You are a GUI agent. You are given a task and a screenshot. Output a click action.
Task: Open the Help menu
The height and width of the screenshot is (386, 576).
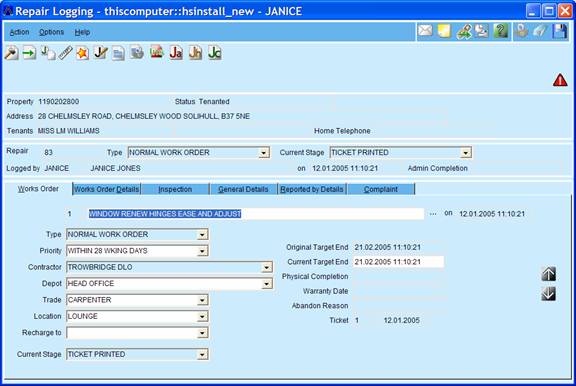(82, 32)
